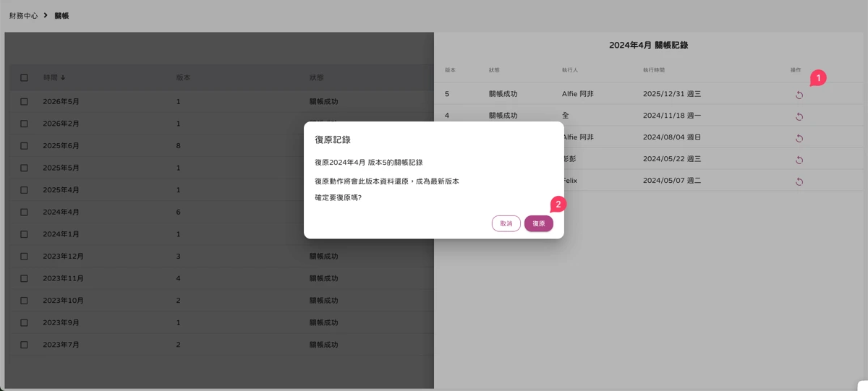Click the text 確定要復原嗎?
Viewport: 868px width, 391px height.
point(338,197)
